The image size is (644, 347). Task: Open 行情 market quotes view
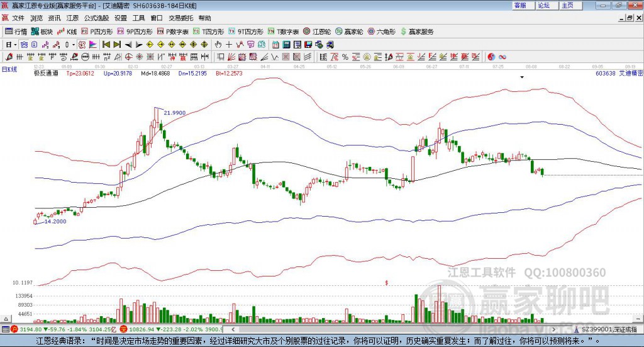pos(16,31)
